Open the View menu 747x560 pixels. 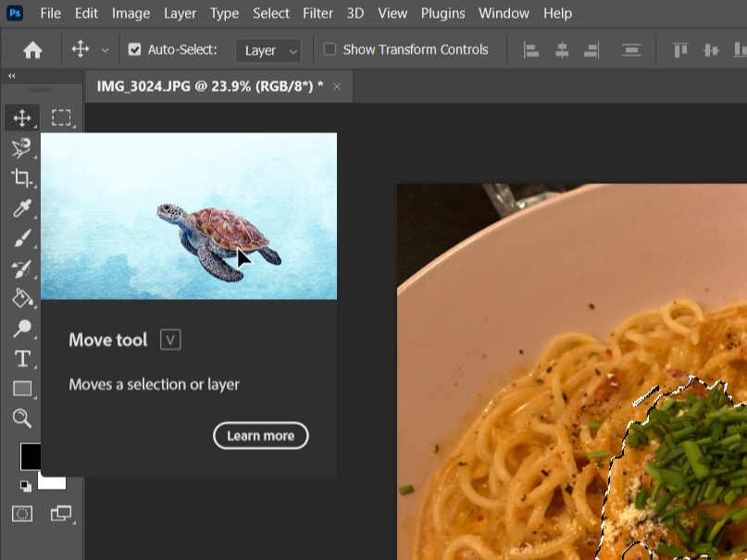tap(392, 13)
